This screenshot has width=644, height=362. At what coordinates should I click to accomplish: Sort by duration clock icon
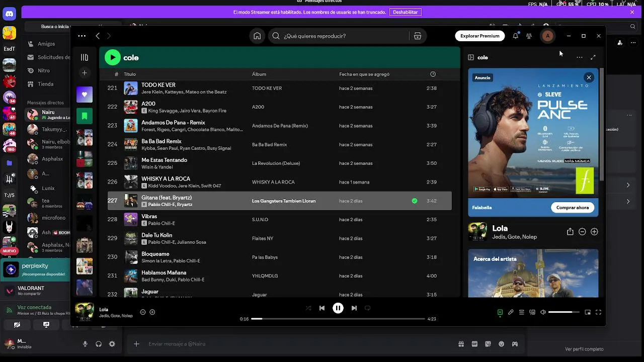point(433,74)
